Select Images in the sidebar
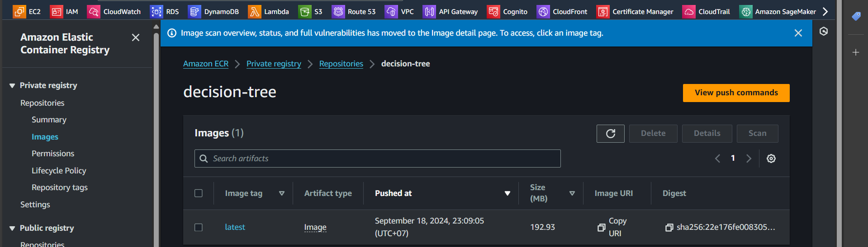Image resolution: width=868 pixels, height=247 pixels. (45, 137)
